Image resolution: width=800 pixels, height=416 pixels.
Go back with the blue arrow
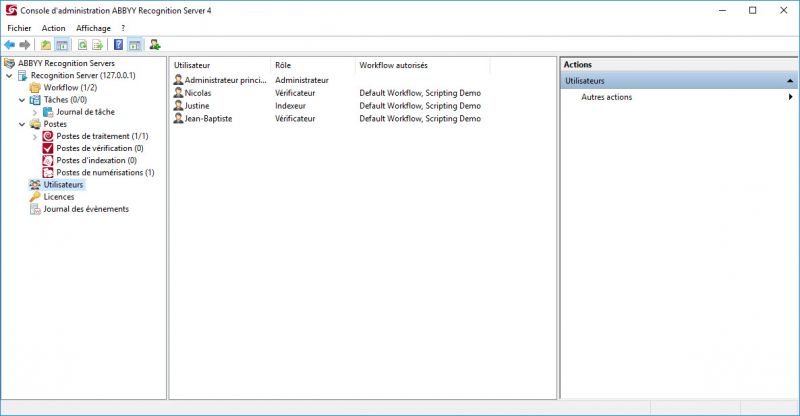(x=9, y=45)
